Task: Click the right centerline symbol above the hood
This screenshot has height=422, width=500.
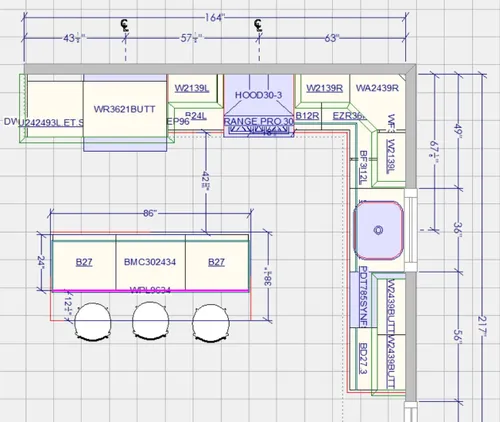Action: click(258, 25)
